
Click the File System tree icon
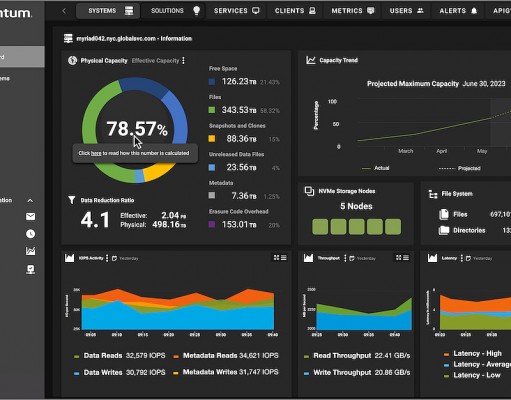pos(433,194)
